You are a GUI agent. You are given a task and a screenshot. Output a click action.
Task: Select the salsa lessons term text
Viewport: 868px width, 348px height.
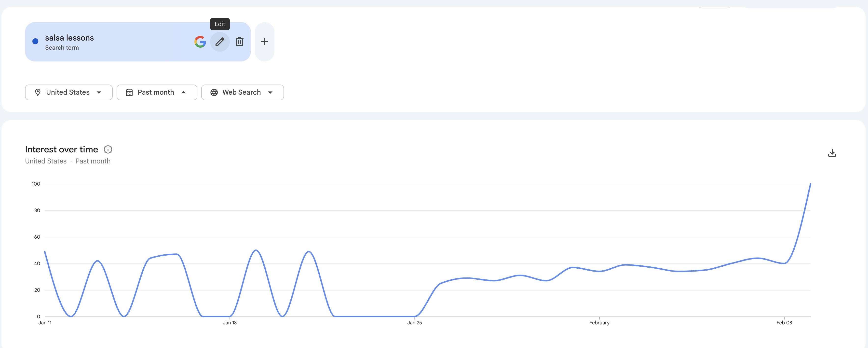coord(69,38)
